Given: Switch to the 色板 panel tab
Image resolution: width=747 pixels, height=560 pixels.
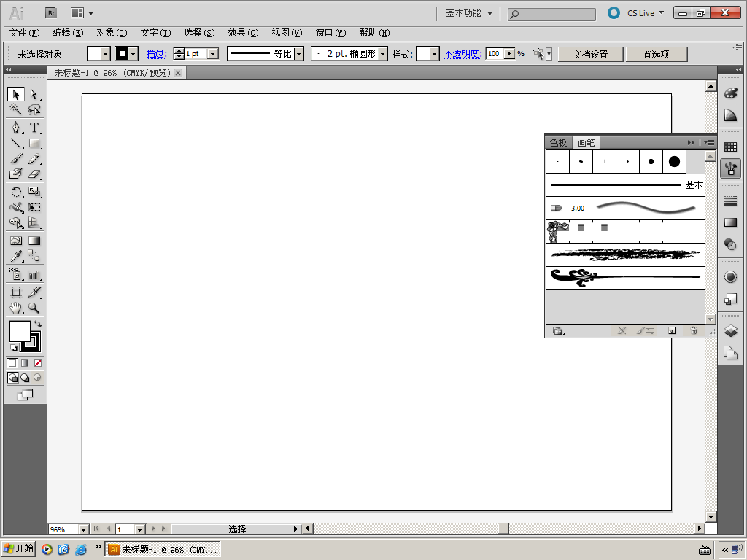Looking at the screenshot, I should click(x=558, y=142).
